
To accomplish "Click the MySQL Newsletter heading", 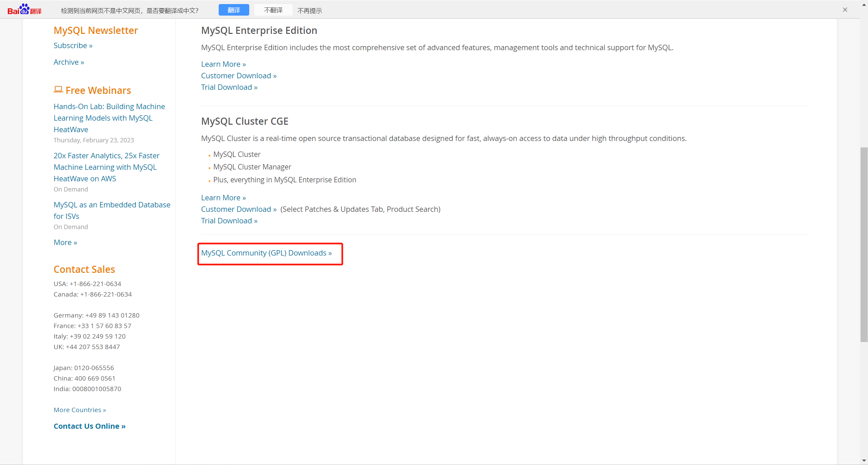I will [x=96, y=31].
